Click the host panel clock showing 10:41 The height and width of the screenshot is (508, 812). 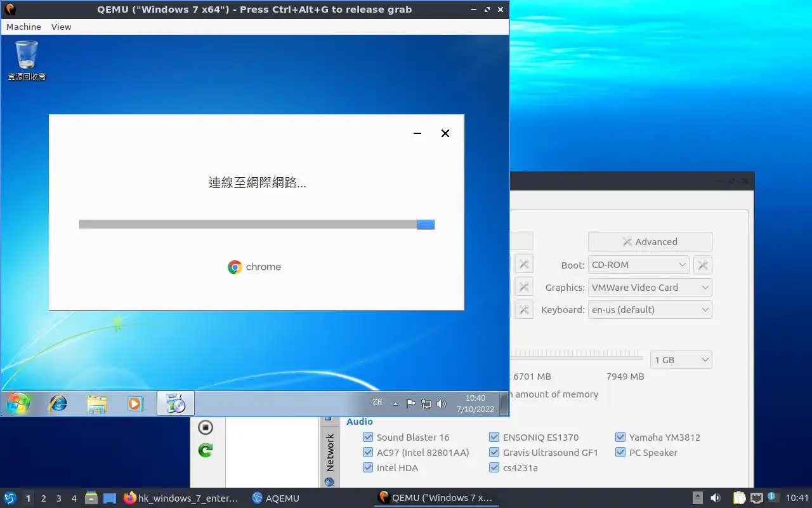[797, 498]
